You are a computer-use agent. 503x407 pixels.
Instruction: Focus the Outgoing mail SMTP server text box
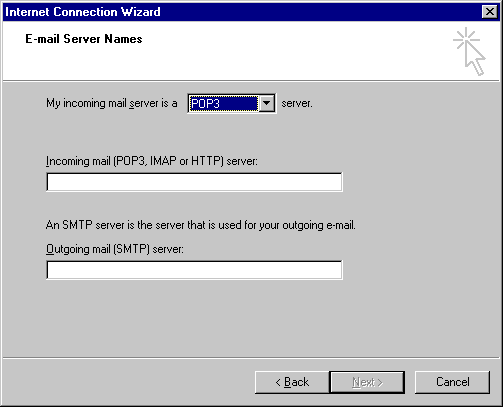pos(194,270)
